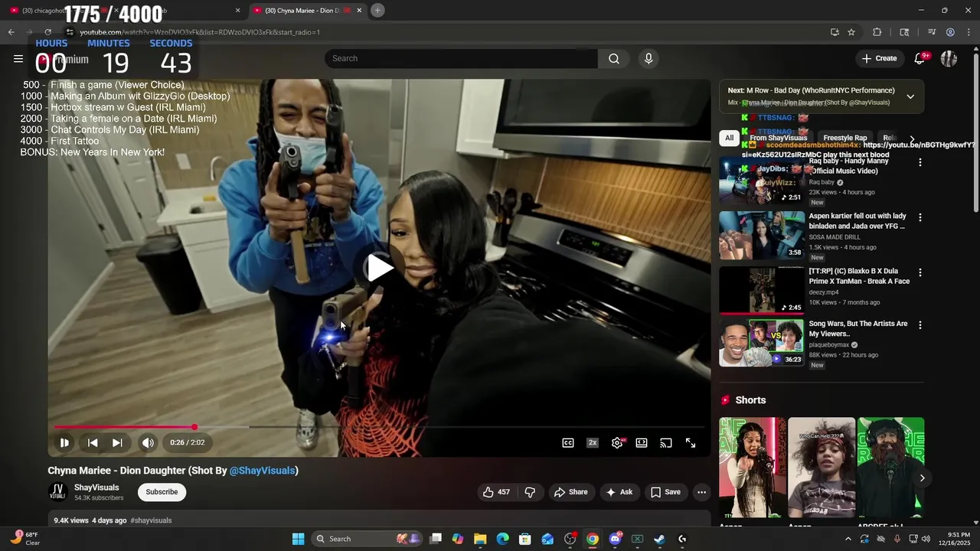980x551 pixels.
Task: Click the large play overlay on the video
Action: [x=380, y=268]
